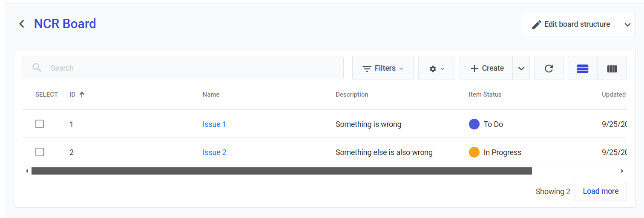Open the Create button dropdown arrow

click(x=521, y=68)
